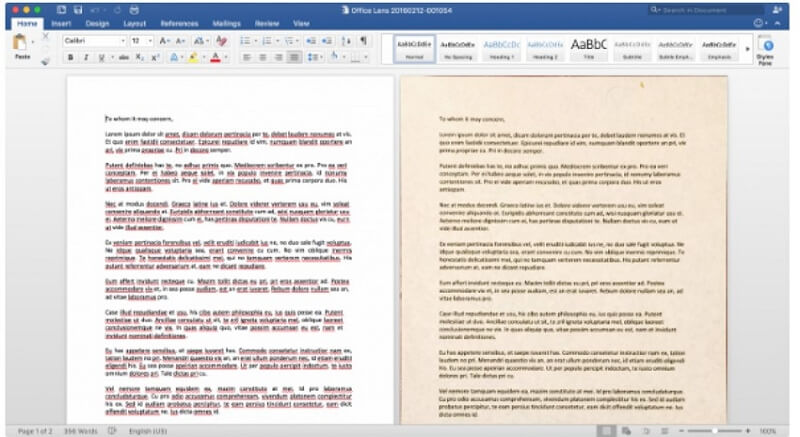The image size is (800, 437).
Task: Select Print Layout view in status bar
Action: click(606, 431)
